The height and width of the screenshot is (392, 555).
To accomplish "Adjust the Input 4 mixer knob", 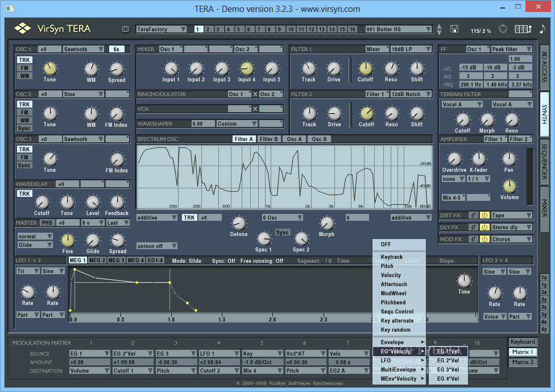I will click(247, 68).
